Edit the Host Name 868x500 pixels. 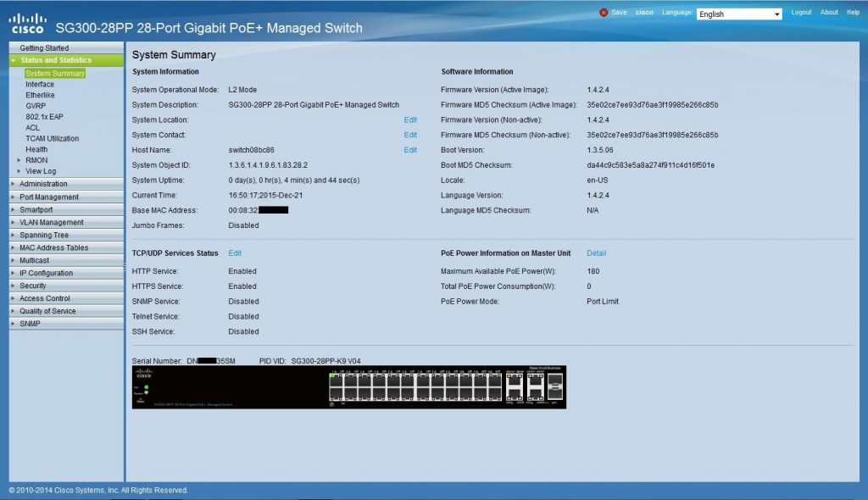[x=410, y=150]
